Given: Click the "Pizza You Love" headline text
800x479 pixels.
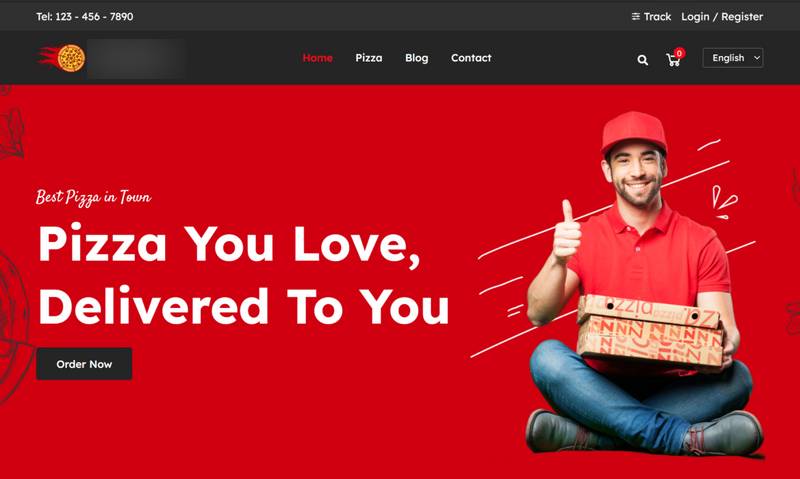Looking at the screenshot, I should coord(230,244).
